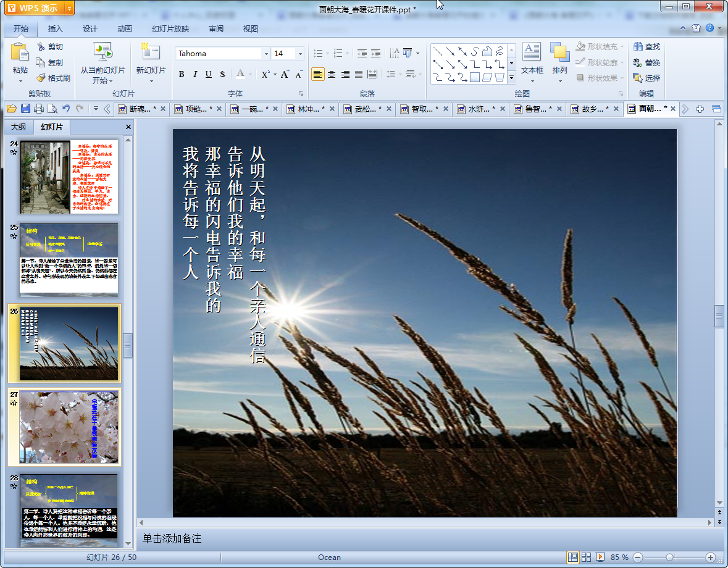The image size is (728, 568).
Task: Open the Tahoma font name dropdown
Action: (x=266, y=54)
